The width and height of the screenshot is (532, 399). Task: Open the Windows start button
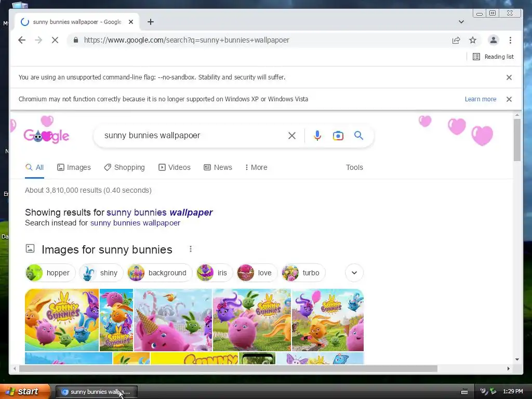pyautogui.click(x=25, y=392)
